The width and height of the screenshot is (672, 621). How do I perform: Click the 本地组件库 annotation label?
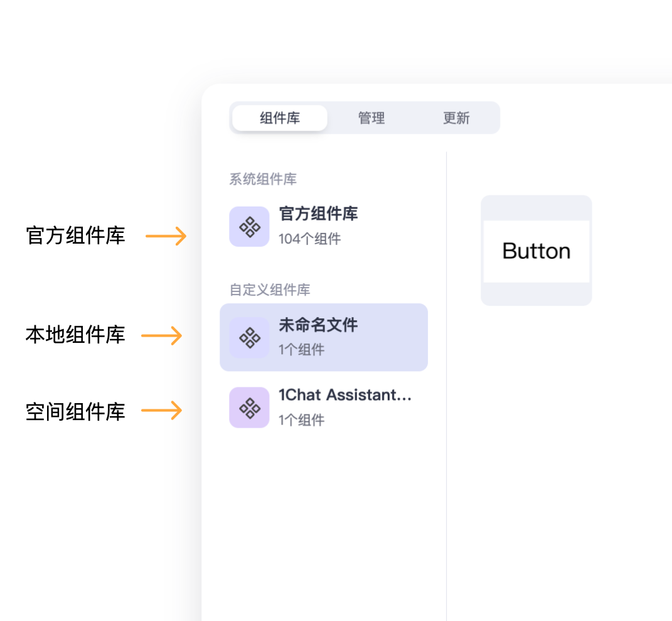tap(75, 335)
